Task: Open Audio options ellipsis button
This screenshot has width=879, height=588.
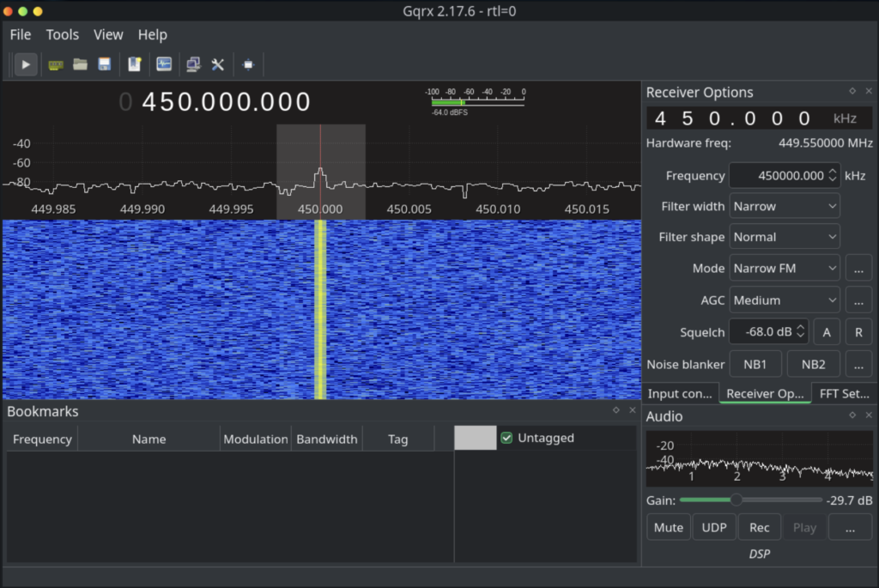Action: 851,527
